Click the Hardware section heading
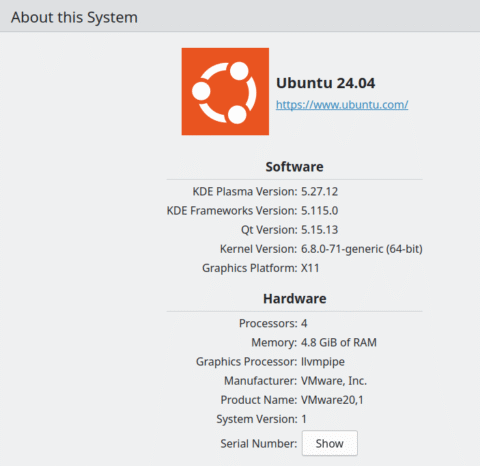Viewport: 480px width, 466px height. click(x=295, y=299)
